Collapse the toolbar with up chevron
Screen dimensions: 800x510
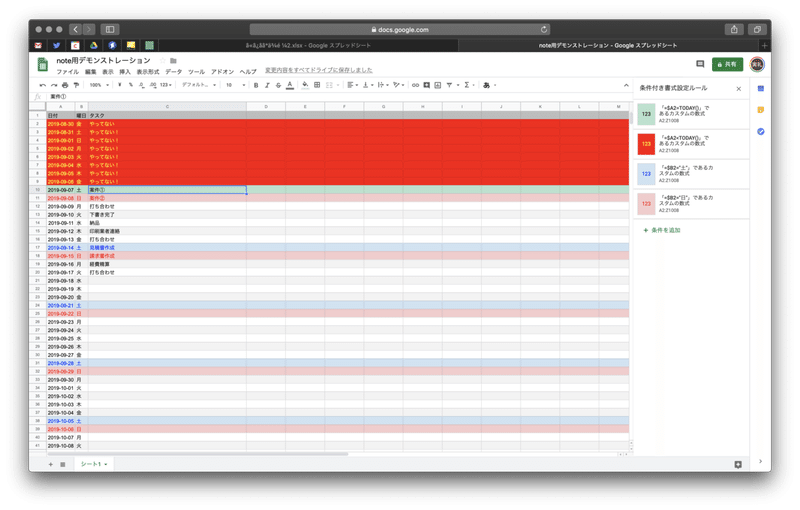pos(626,85)
